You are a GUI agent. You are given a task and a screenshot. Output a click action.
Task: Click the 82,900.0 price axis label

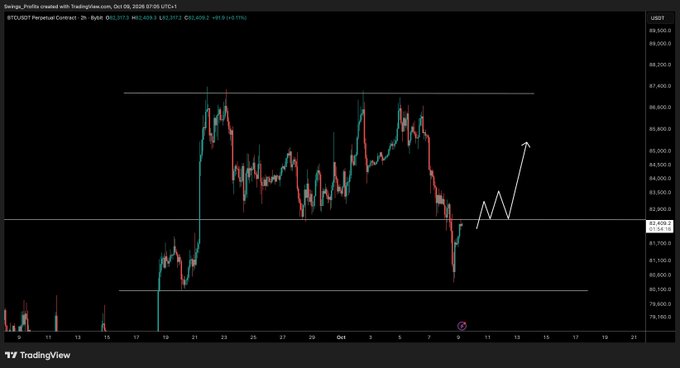660,209
